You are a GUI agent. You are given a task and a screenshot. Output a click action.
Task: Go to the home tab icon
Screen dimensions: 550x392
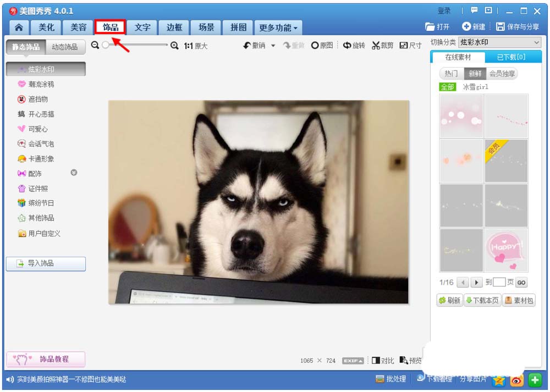click(x=19, y=27)
